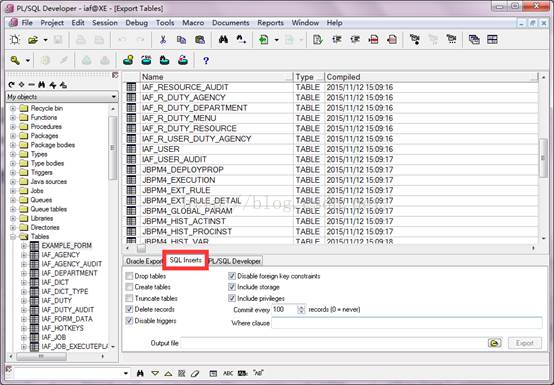The image size is (554, 385).
Task: Select the JBPM4_EXECUTION table row
Action: (x=330, y=180)
